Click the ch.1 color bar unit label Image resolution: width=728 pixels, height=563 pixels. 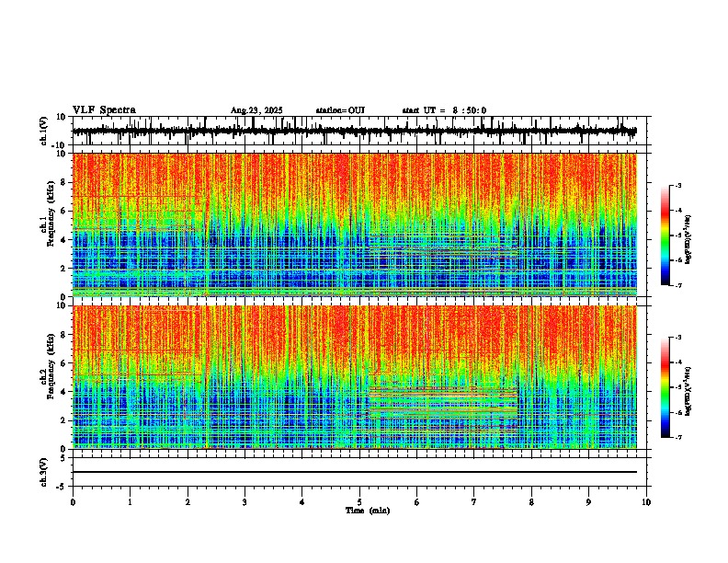pos(688,240)
